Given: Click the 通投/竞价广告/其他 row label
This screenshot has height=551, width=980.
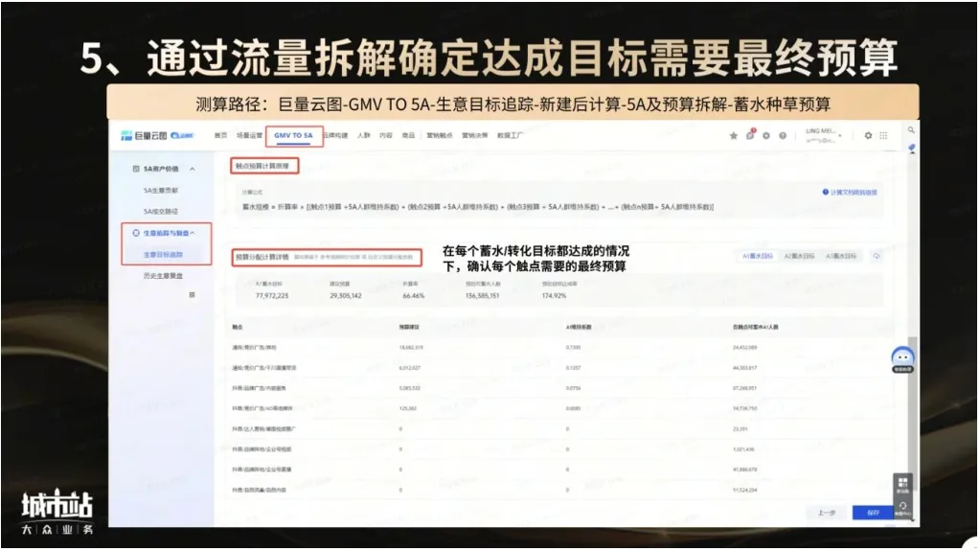Looking at the screenshot, I should (254, 347).
